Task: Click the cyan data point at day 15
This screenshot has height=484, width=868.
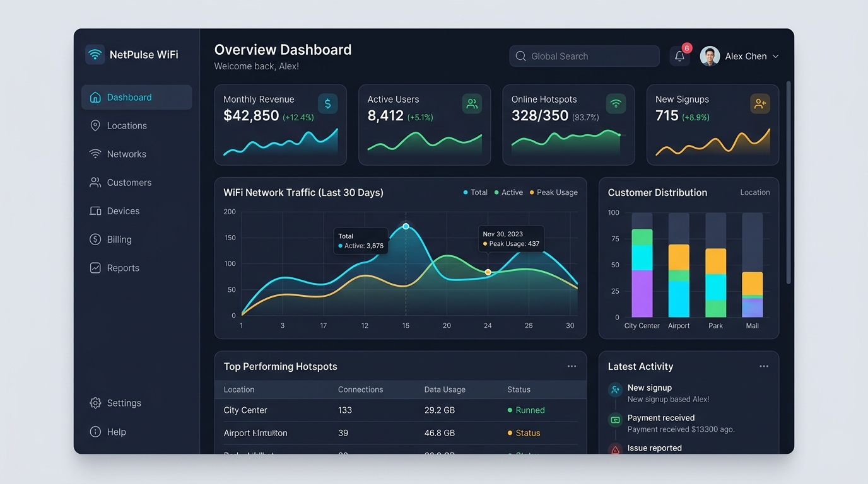Action: pyautogui.click(x=406, y=226)
